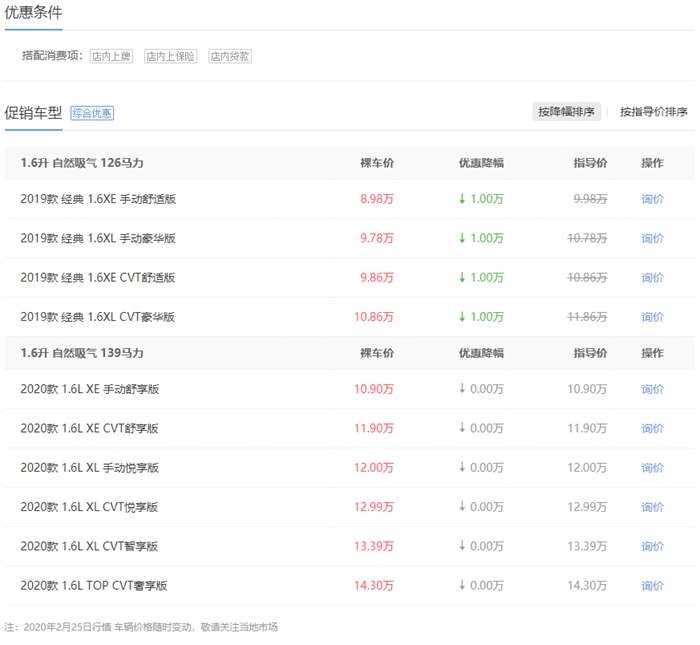
Task: Open 2019款 经典 1.6XE CVT舒适版 model
Action: pyautogui.click(x=98, y=278)
